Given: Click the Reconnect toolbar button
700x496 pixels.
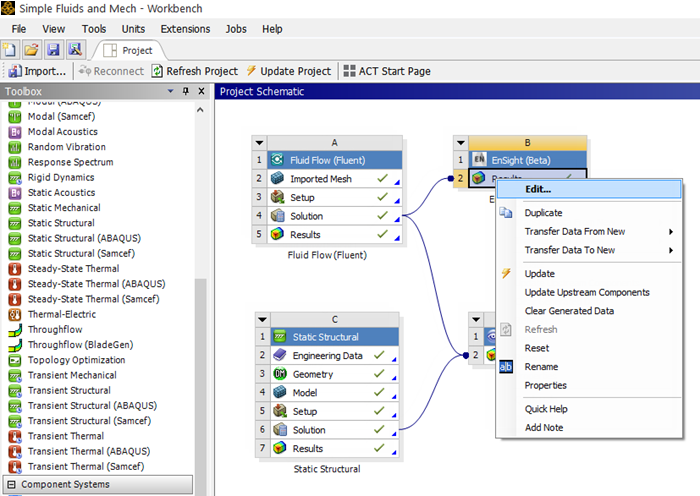Looking at the screenshot, I should pos(111,71).
